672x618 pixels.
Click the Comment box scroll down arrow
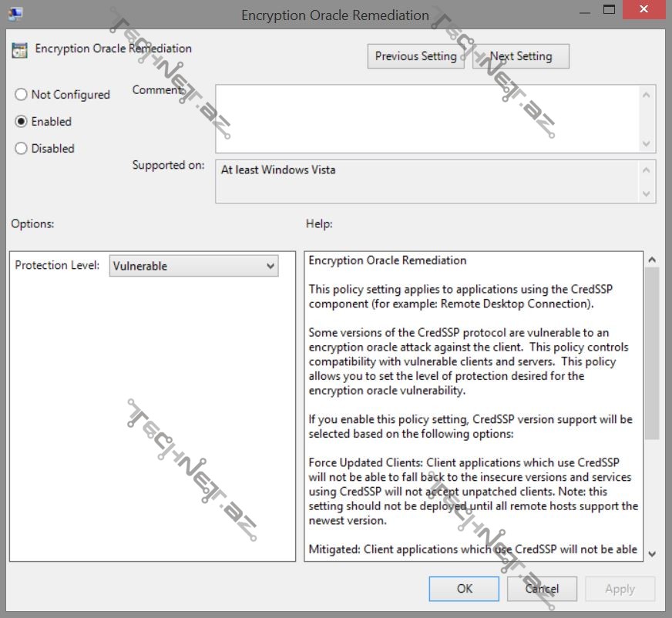pyautogui.click(x=647, y=144)
